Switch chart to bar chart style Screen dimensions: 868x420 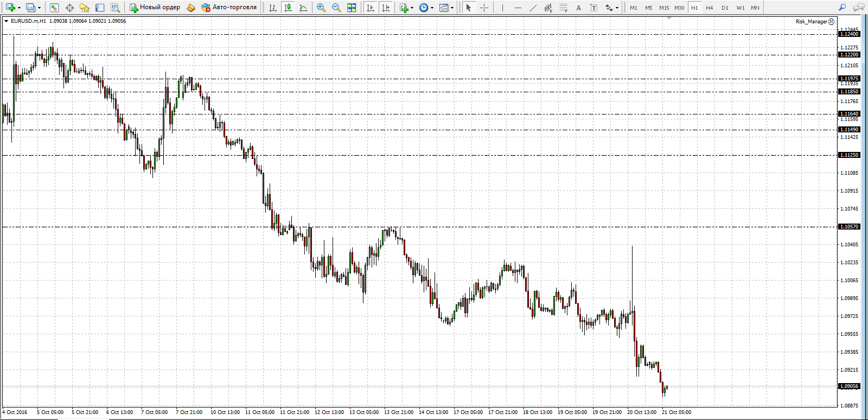pos(273,8)
